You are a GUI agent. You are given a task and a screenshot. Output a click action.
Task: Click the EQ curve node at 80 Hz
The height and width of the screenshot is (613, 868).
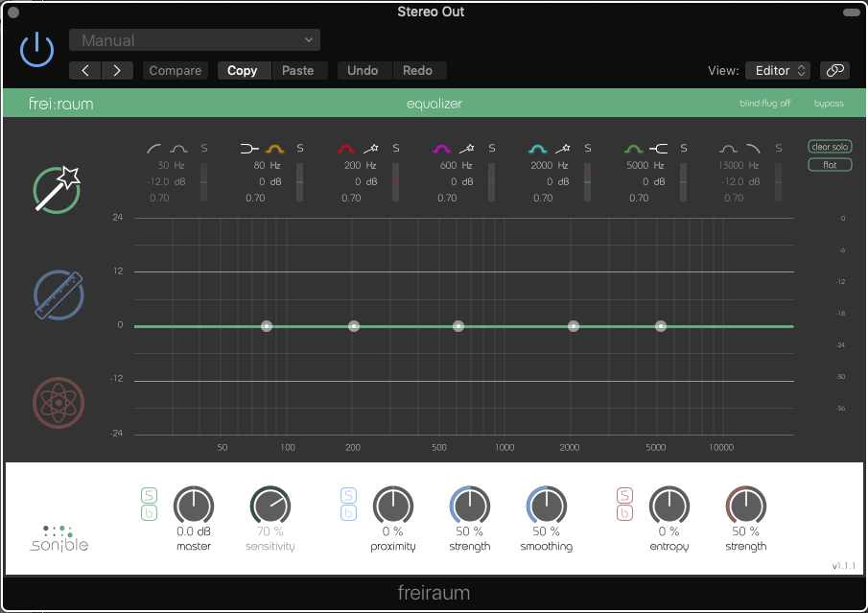tap(267, 326)
